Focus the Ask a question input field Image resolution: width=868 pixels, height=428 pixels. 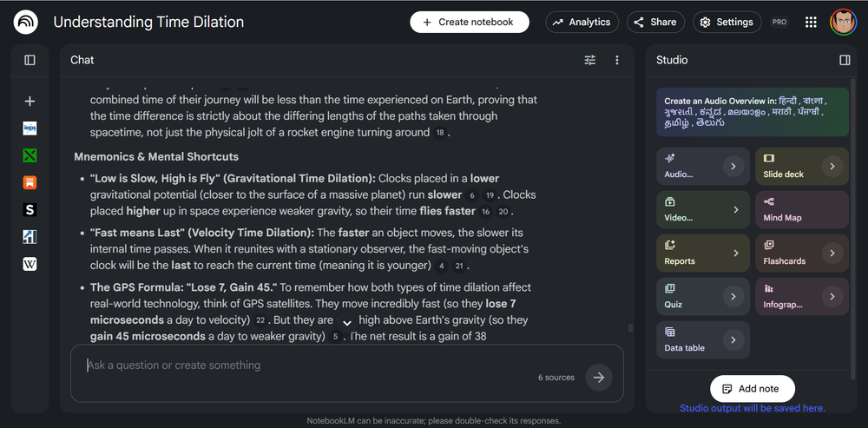[310, 365]
